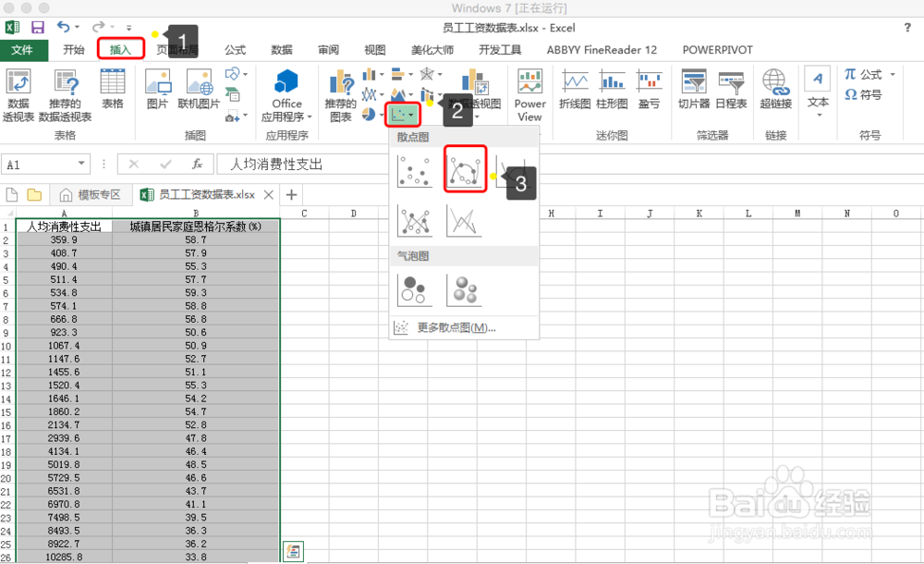This screenshot has width=924, height=564.
Task: Insert 联机图片 online pictures
Action: tap(199, 89)
